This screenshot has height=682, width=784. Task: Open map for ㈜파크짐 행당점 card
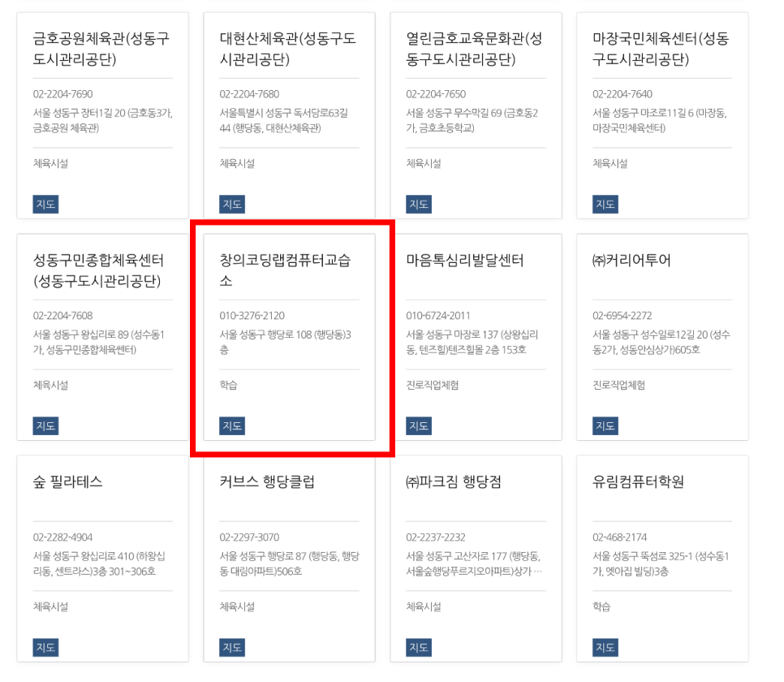419,647
